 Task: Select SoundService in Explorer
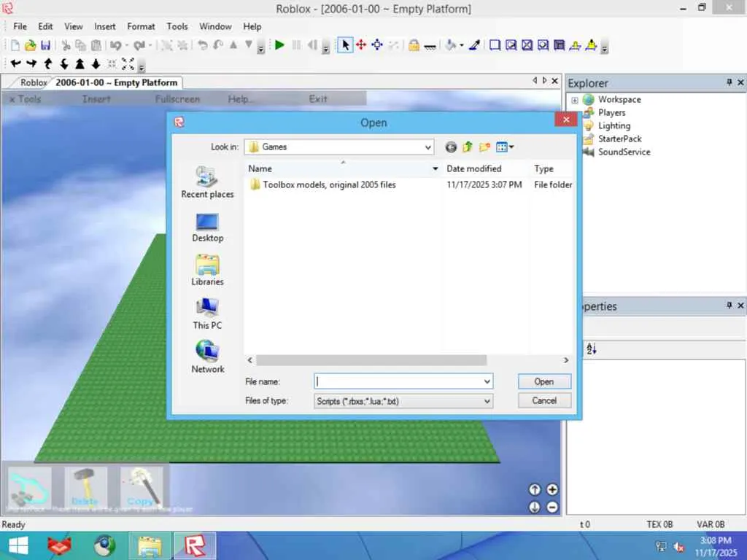pyautogui.click(x=624, y=152)
